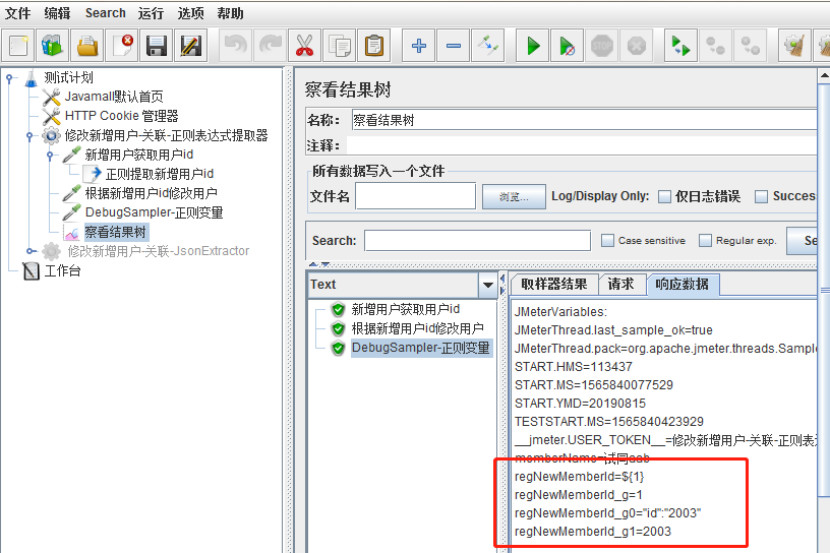
Task: Click the Clear results broom icon
Action: [795, 46]
